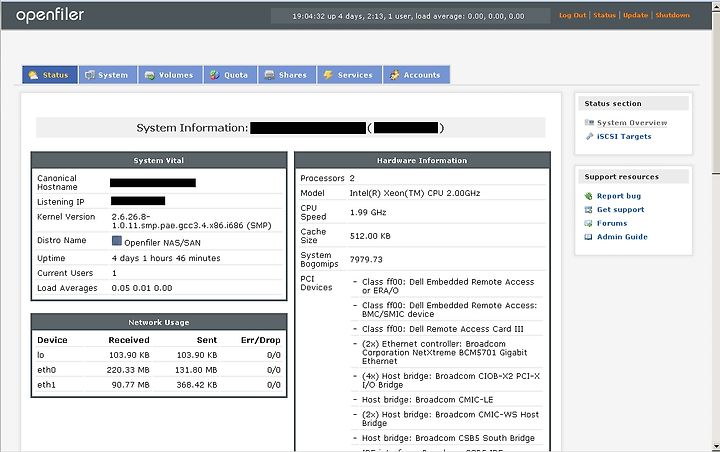Click 'Openfiler NAS/SAN' distro name text
This screenshot has width=720, height=452.
[162, 243]
